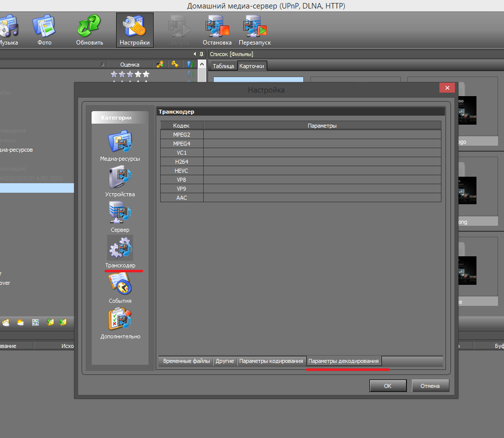The width and height of the screenshot is (504, 438).
Task: Switch to the Таблица view tab
Action: [223, 66]
